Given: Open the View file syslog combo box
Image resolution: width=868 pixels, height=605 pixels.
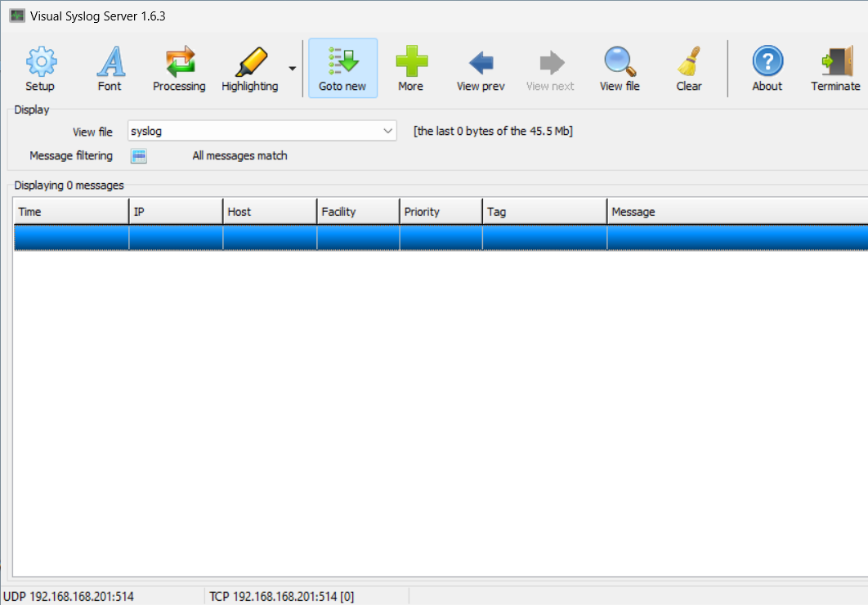Looking at the screenshot, I should [x=262, y=131].
